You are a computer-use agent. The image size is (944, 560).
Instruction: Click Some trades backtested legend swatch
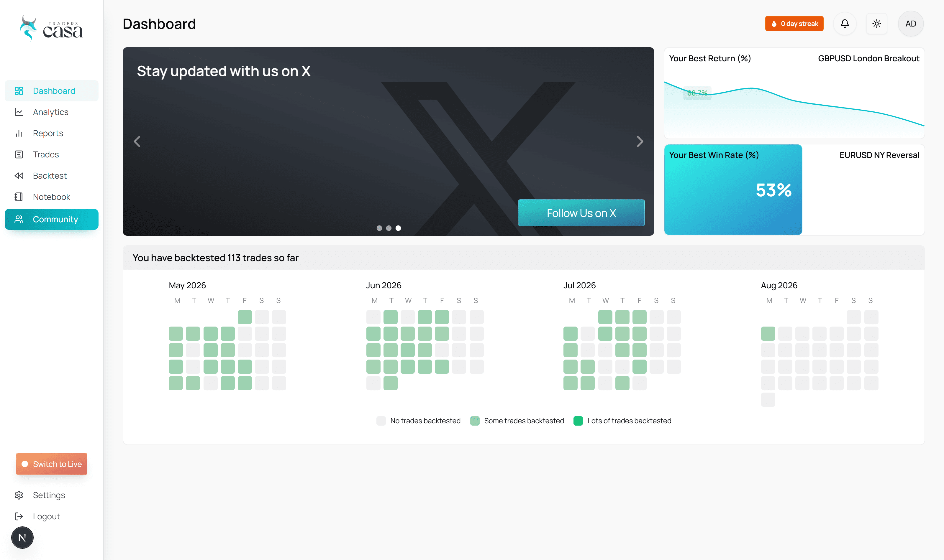[x=475, y=421]
